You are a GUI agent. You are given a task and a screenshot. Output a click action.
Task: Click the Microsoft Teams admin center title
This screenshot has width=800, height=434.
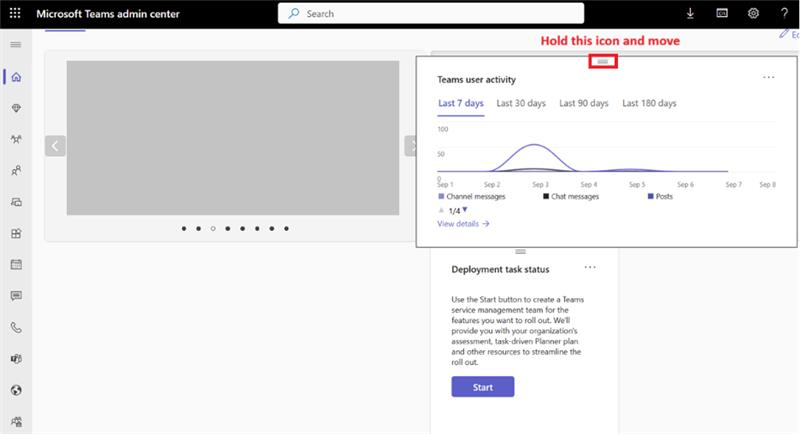(108, 14)
